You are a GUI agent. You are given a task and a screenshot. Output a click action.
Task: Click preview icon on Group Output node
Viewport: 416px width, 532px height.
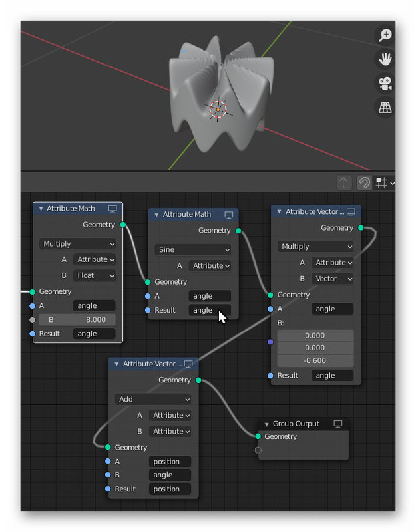(x=338, y=424)
